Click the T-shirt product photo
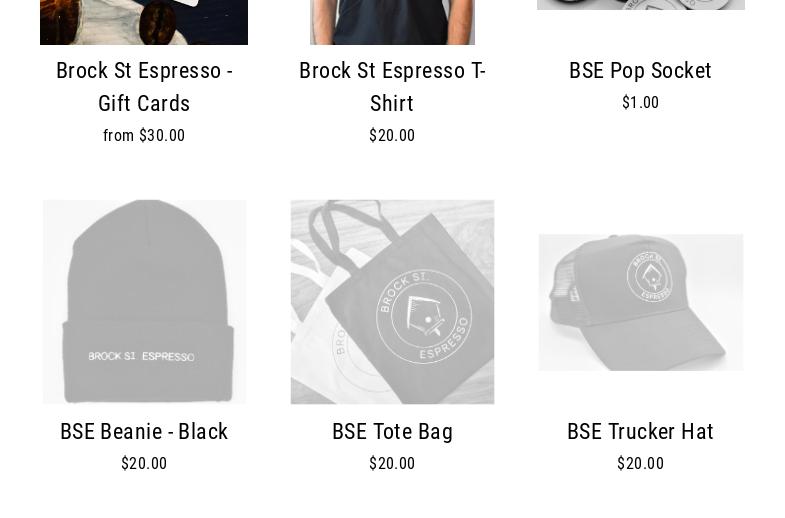Image resolution: width=785 pixels, height=518 pixels. [x=392, y=22]
